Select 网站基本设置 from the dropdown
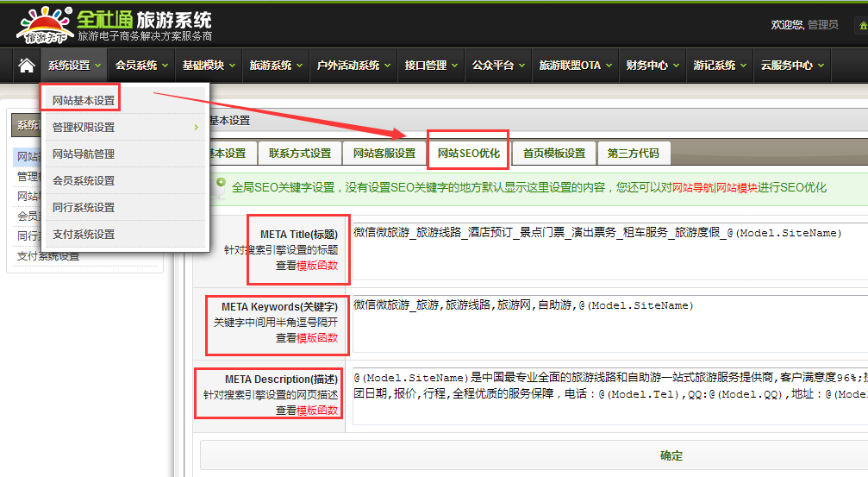 84,101
